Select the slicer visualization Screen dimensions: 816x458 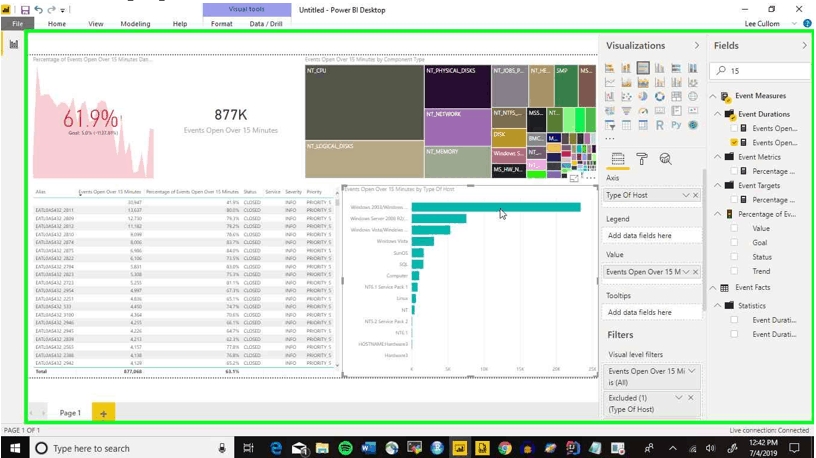point(610,125)
